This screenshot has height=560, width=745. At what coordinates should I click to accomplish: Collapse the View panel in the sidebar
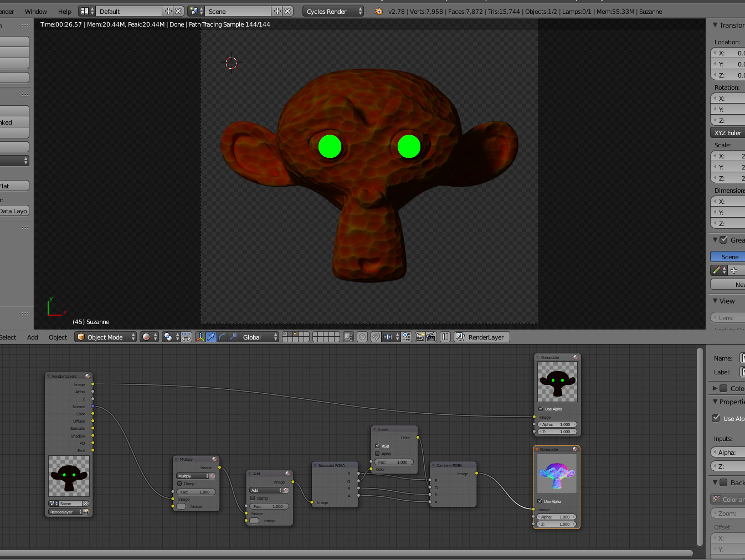[x=715, y=301]
